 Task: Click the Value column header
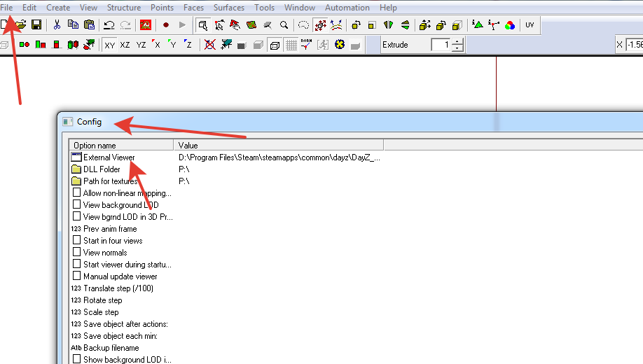coord(279,145)
